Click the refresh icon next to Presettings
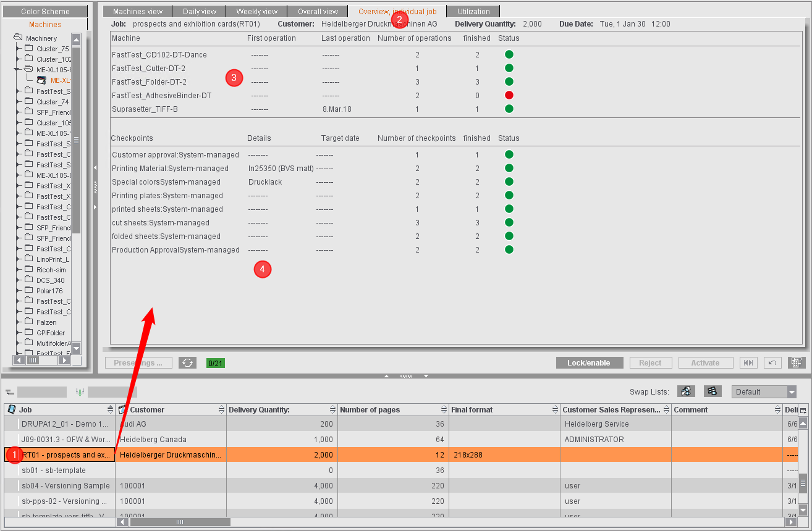 [x=187, y=362]
